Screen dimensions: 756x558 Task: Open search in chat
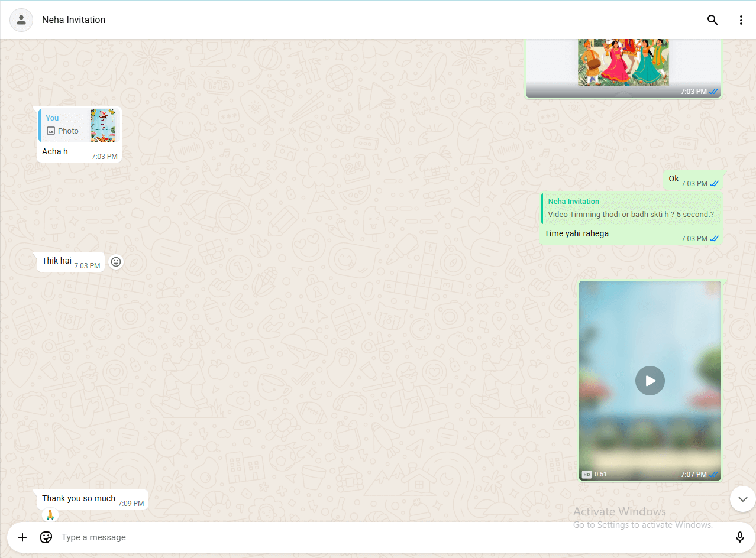tap(712, 20)
